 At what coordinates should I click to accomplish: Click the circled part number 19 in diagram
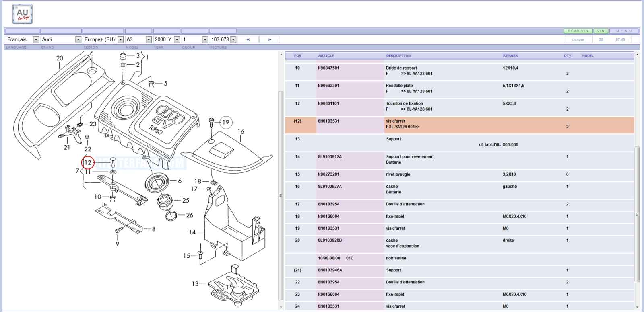tap(226, 122)
